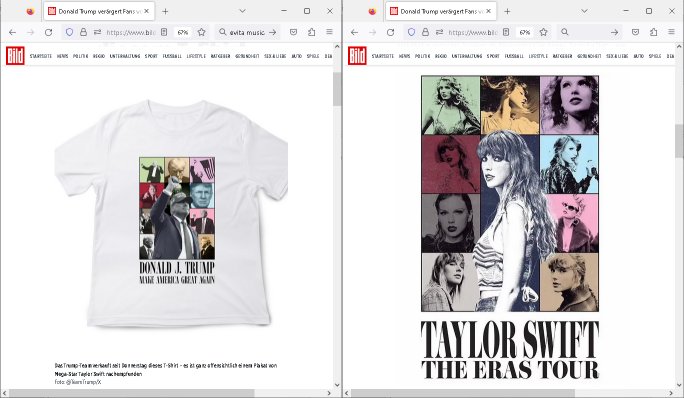Open FUSSBALL menu item in right window
Screen dimensions: 684x398
(514, 56)
